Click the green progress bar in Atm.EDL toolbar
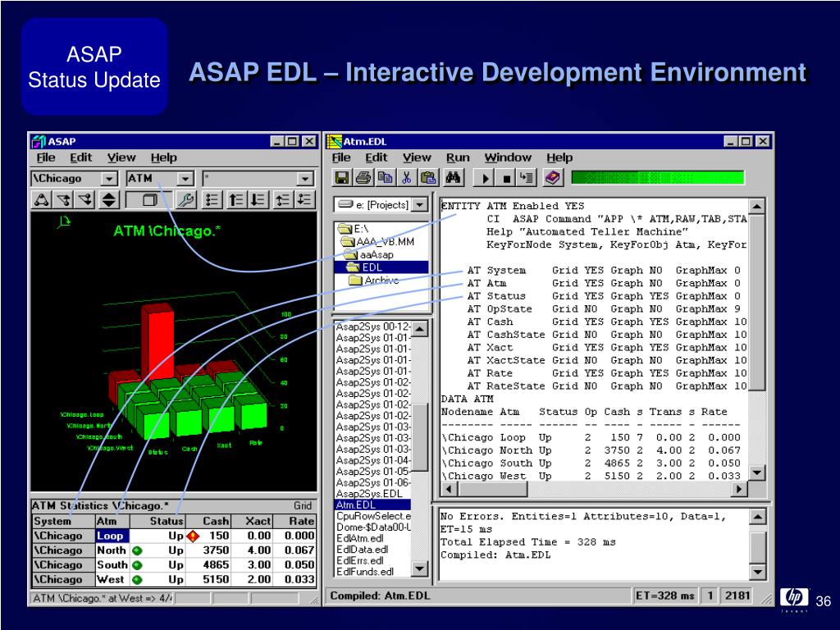This screenshot has width=840, height=630. (x=658, y=178)
